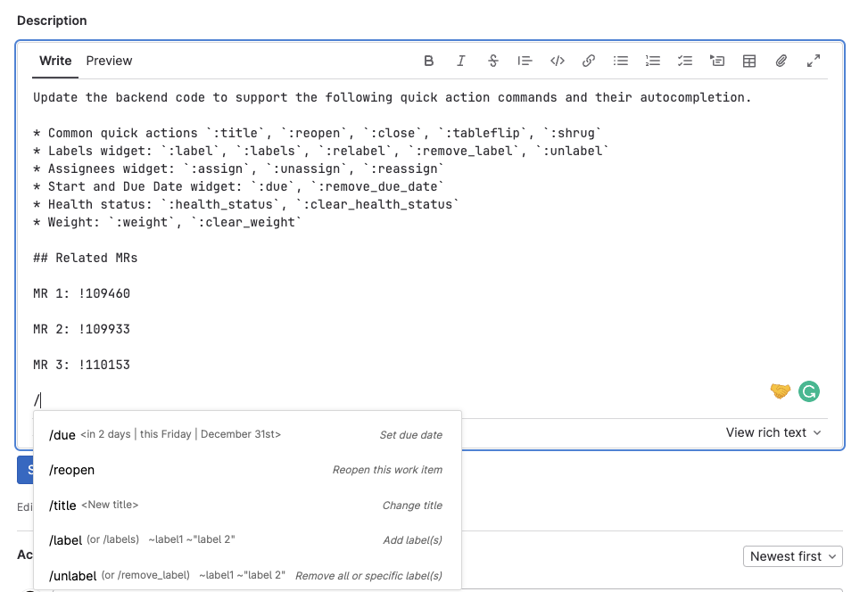Choose the /reopen quick action
Screen dimensions: 868x592
tap(246, 470)
